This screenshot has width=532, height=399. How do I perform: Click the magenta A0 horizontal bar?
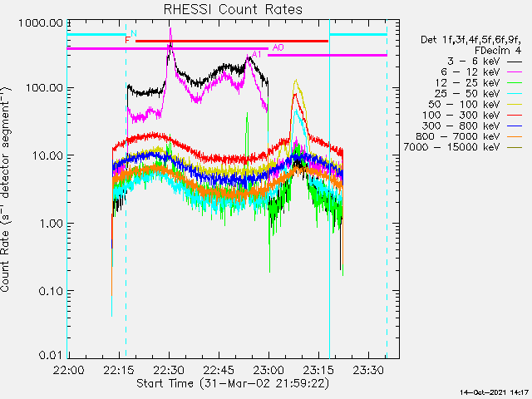point(168,49)
